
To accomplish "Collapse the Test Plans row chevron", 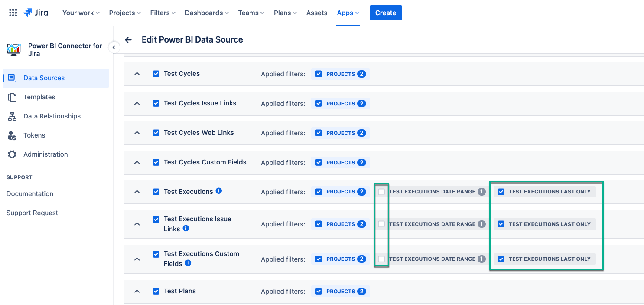I will coord(137,292).
